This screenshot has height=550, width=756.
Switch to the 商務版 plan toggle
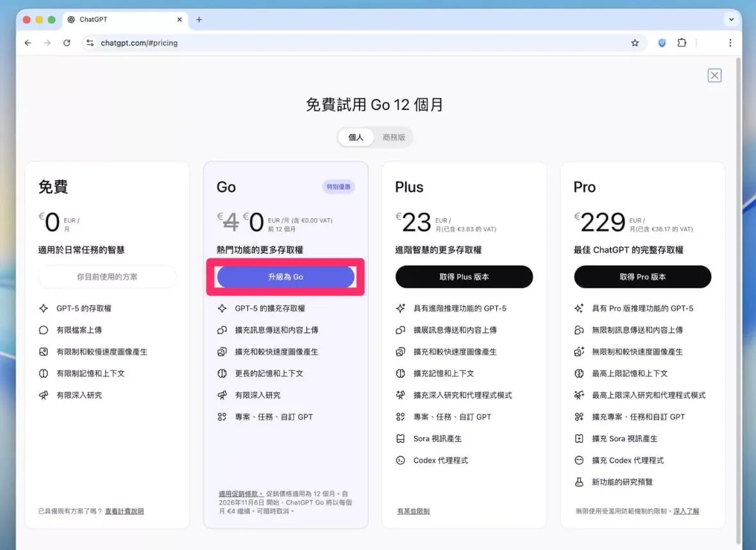394,137
